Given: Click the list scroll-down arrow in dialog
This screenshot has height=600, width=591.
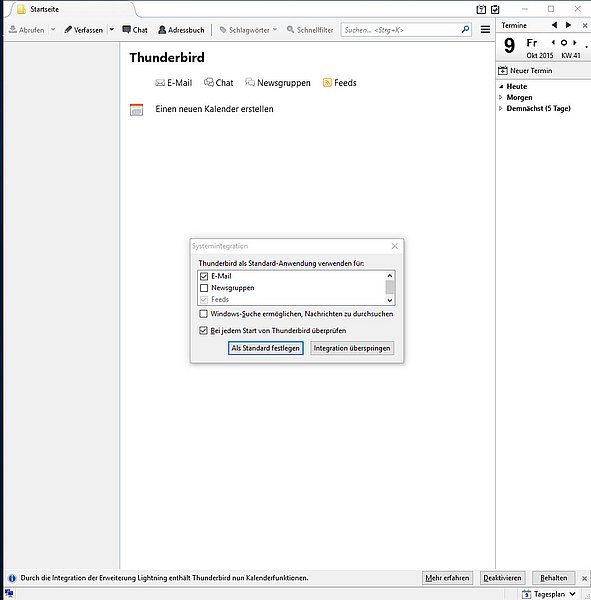Looking at the screenshot, I should tap(390, 300).
